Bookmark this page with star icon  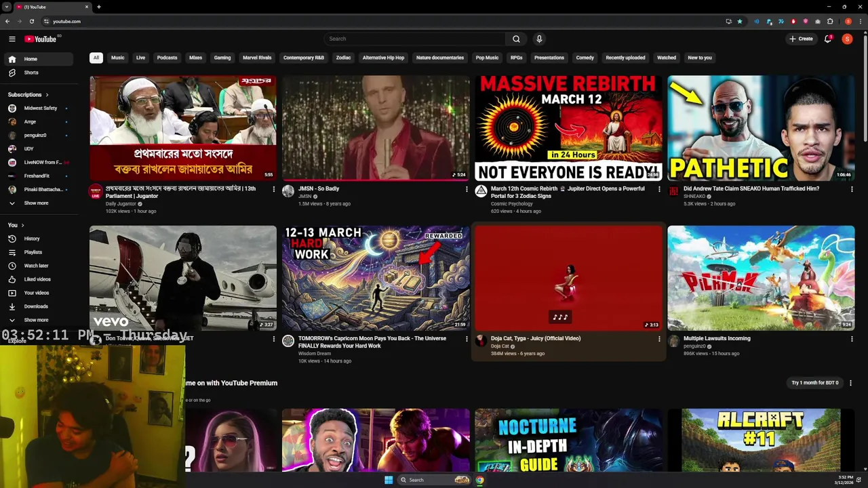tap(739, 21)
